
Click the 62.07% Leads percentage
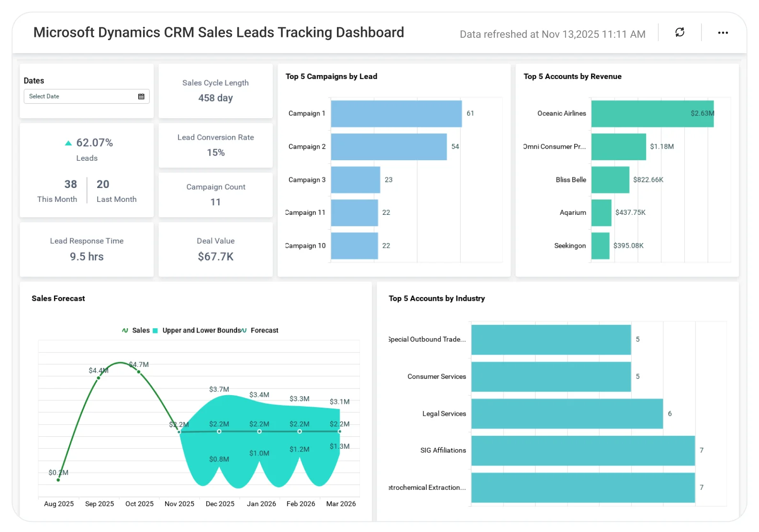point(95,143)
